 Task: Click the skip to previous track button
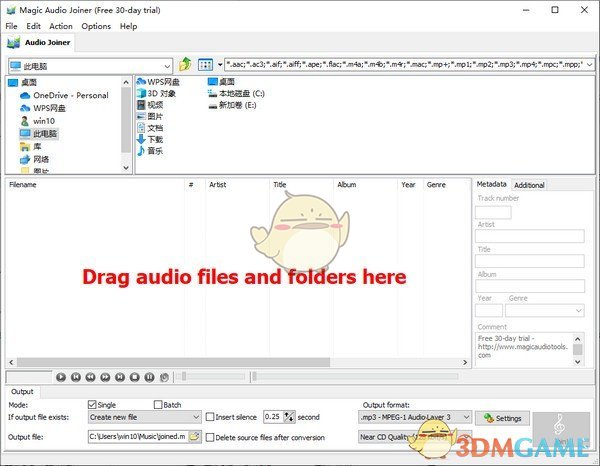click(x=76, y=377)
